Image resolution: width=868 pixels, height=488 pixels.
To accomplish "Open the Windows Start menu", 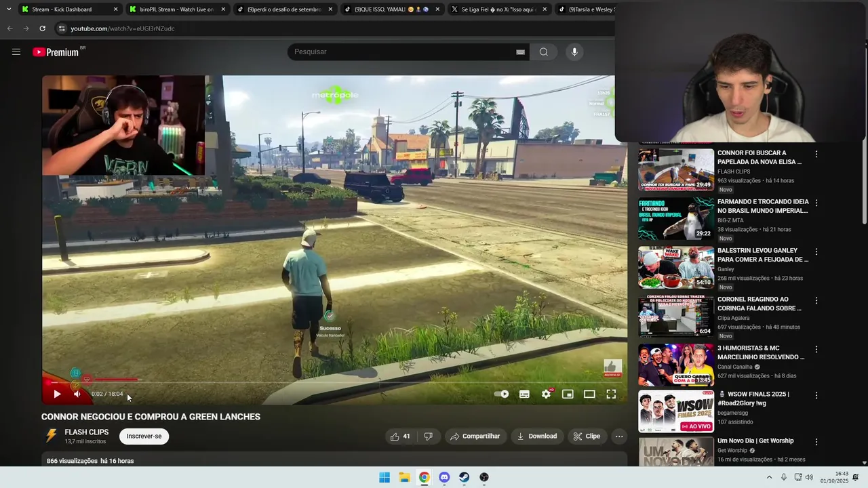I will click(x=384, y=477).
